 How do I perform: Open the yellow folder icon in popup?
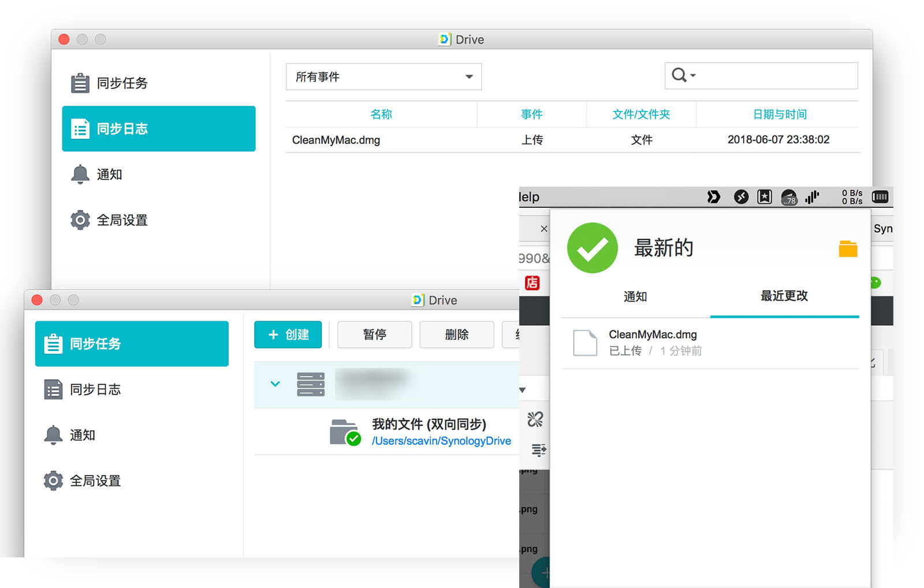click(848, 248)
